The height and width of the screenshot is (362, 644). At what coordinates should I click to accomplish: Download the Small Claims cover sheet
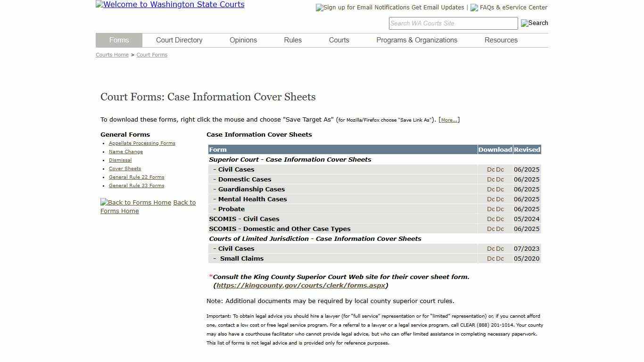point(490,258)
